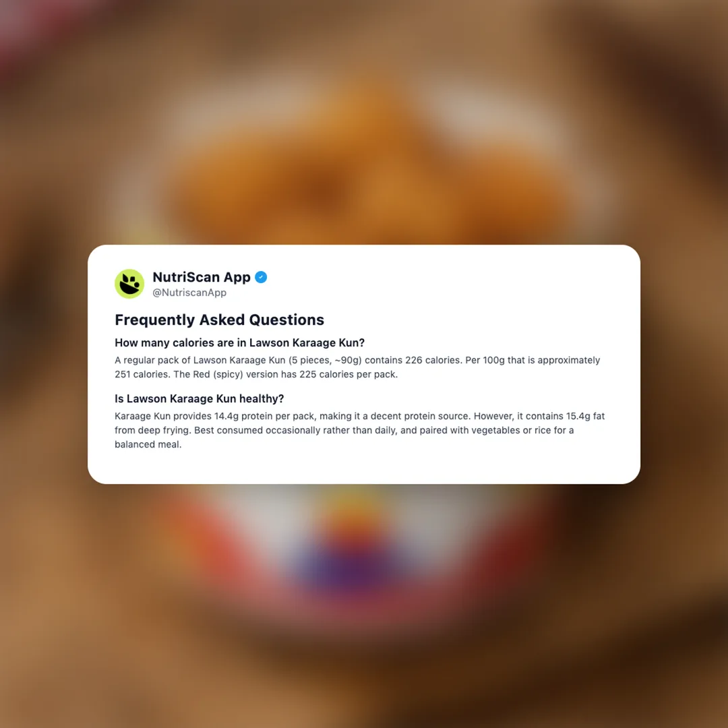Click the line about the Red (spicy) version
Image resolution: width=728 pixels, height=728 pixels.
(x=256, y=374)
